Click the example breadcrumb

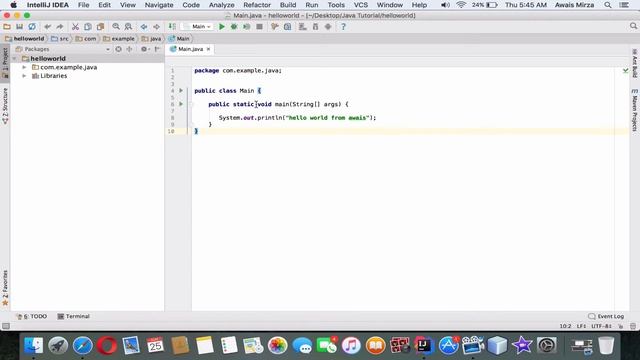[x=119, y=38]
